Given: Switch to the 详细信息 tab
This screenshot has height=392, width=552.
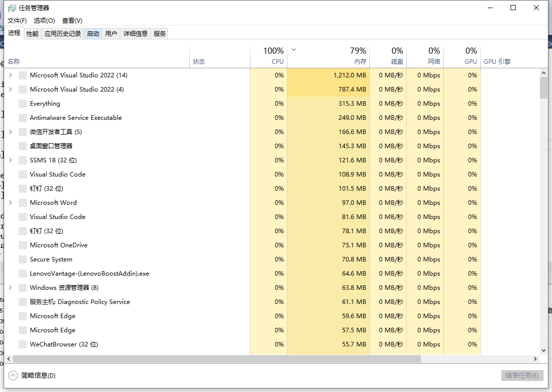Looking at the screenshot, I should click(x=136, y=33).
